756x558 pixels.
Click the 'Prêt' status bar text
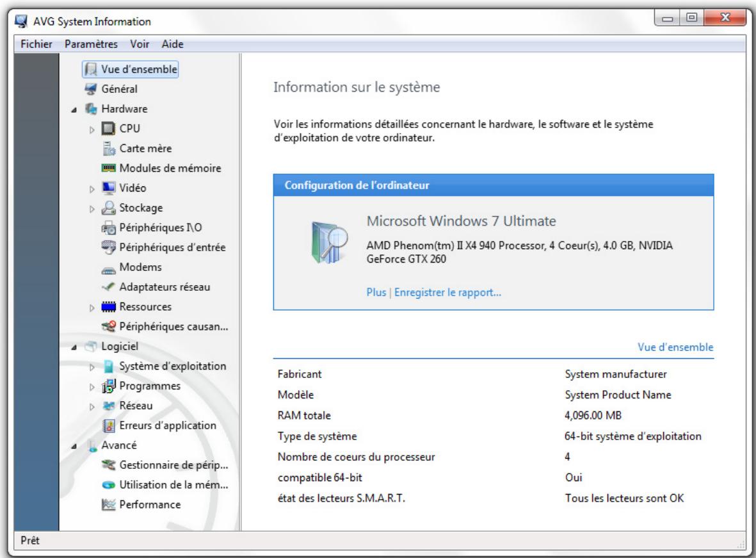pos(30,541)
